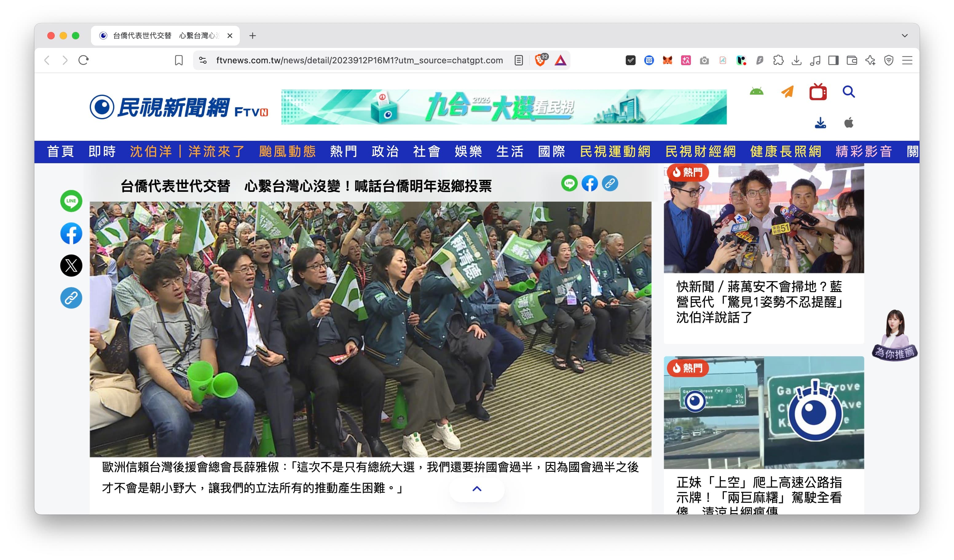
Task: Open the Android app icon in header
Action: click(x=756, y=92)
